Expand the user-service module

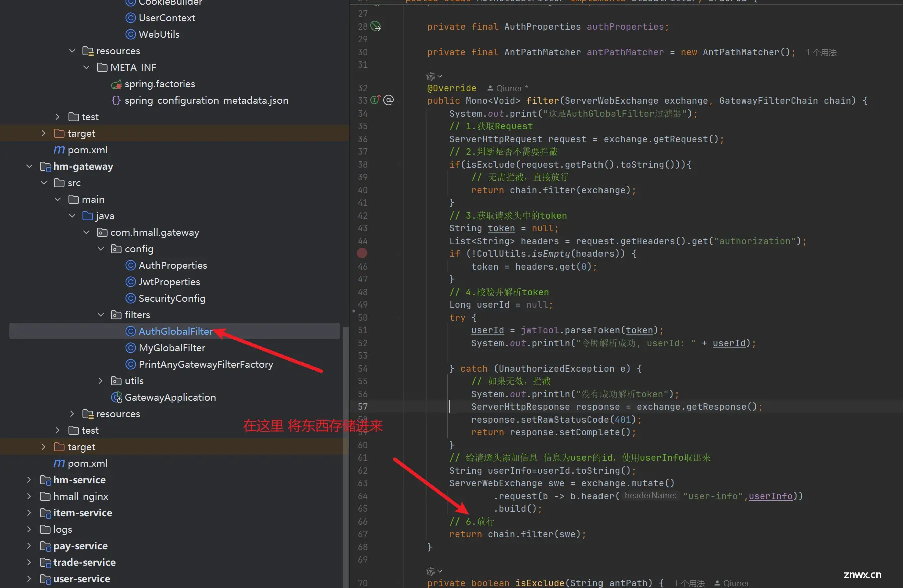[29, 579]
